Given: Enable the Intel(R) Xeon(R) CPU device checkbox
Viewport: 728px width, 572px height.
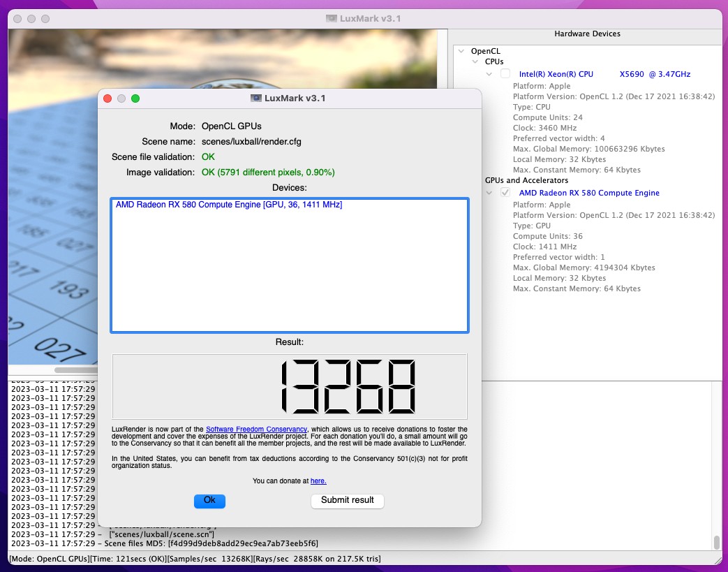Looking at the screenshot, I should click(505, 74).
